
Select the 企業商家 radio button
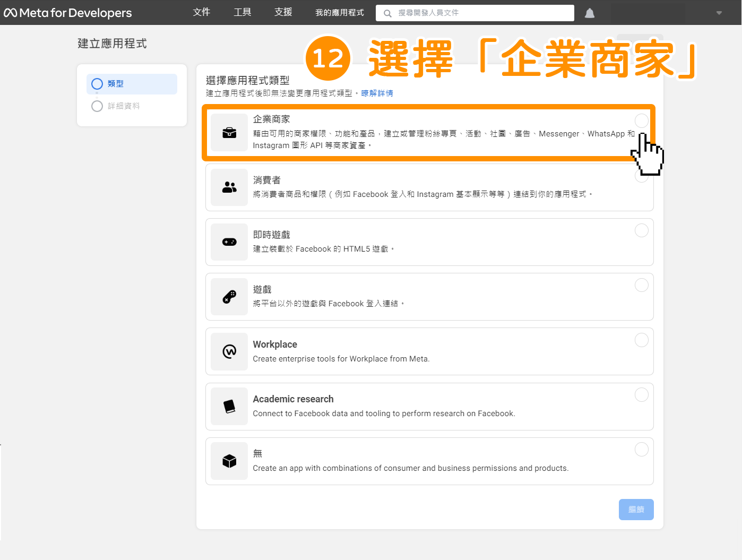click(x=642, y=120)
